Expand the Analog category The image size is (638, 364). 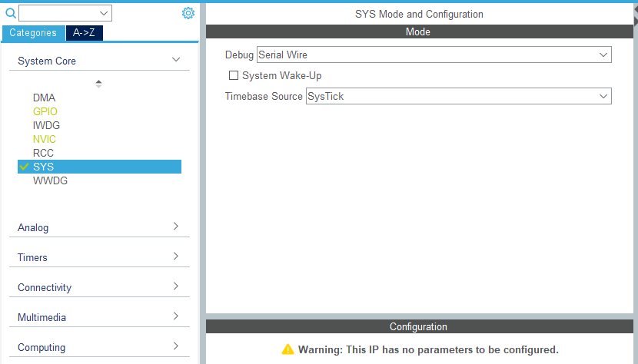pyautogui.click(x=176, y=227)
